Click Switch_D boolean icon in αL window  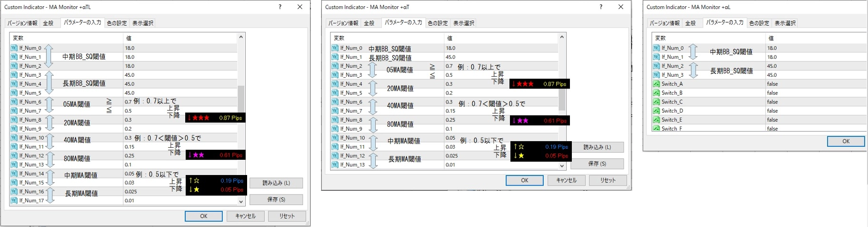656,111
